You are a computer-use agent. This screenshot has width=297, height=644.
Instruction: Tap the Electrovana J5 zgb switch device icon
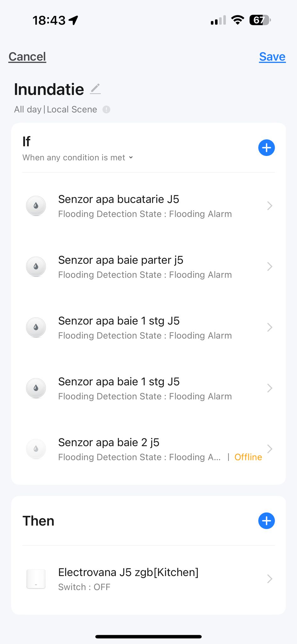coord(36,579)
